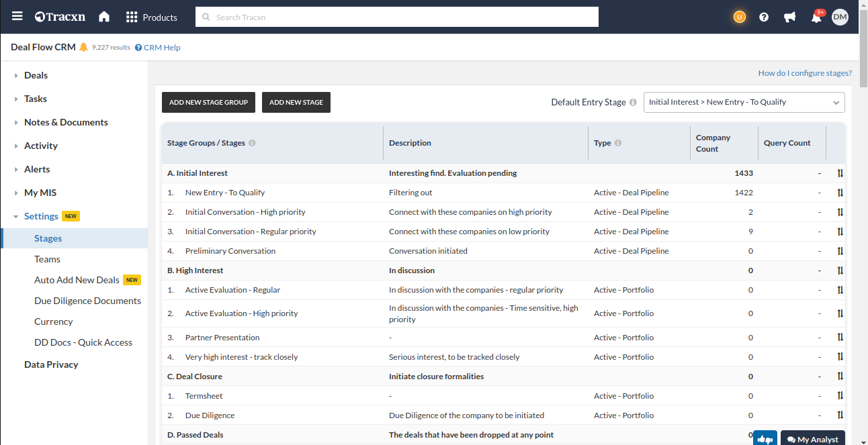868x445 pixels.
Task: Select Teams in Settings menu
Action: [x=47, y=259]
